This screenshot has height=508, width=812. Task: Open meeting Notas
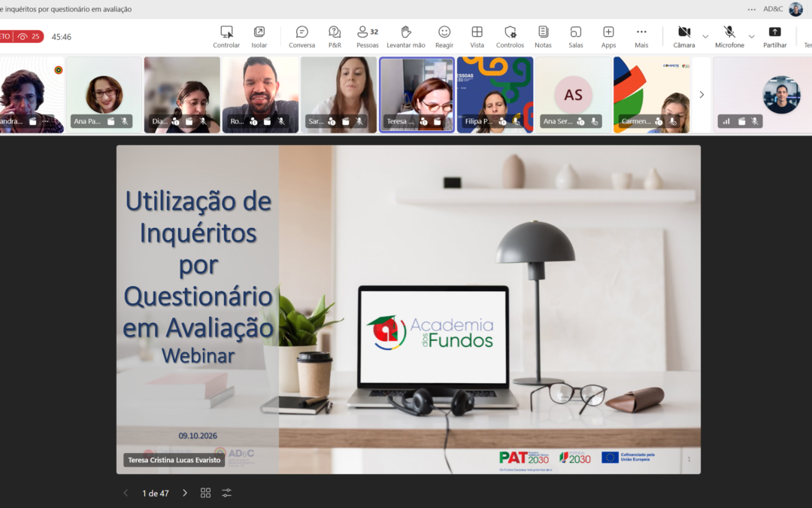click(544, 37)
